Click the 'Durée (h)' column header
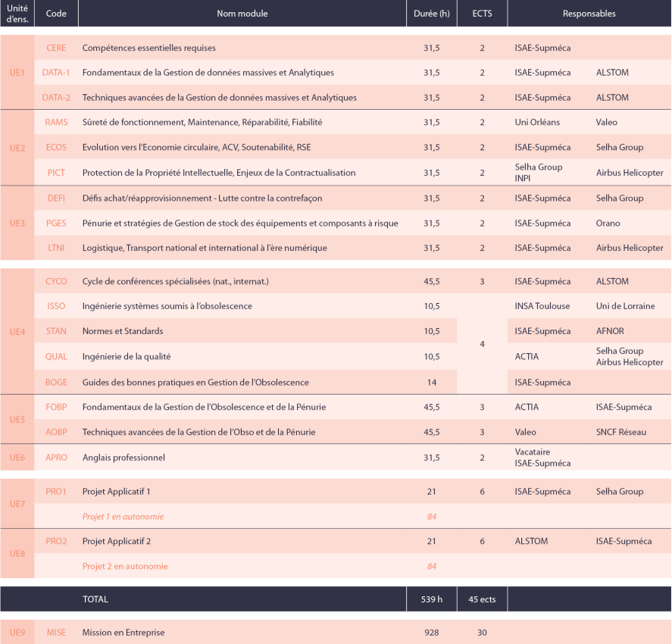The height and width of the screenshot is (644, 672). point(432,14)
